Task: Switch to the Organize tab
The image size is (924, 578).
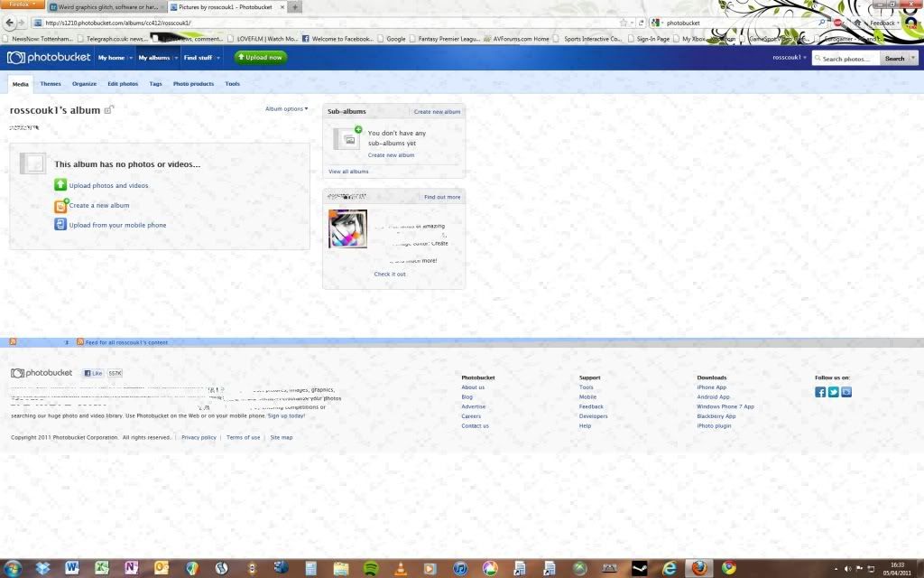Action: pyautogui.click(x=84, y=84)
